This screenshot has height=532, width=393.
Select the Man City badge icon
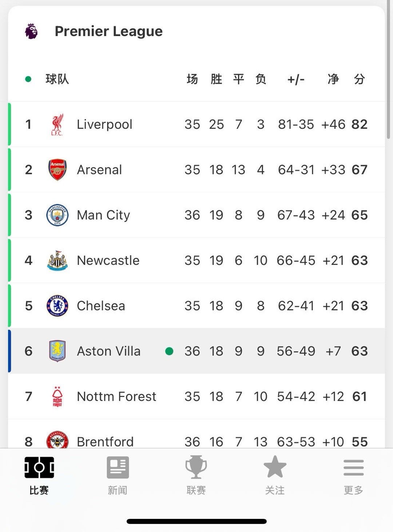(x=57, y=215)
